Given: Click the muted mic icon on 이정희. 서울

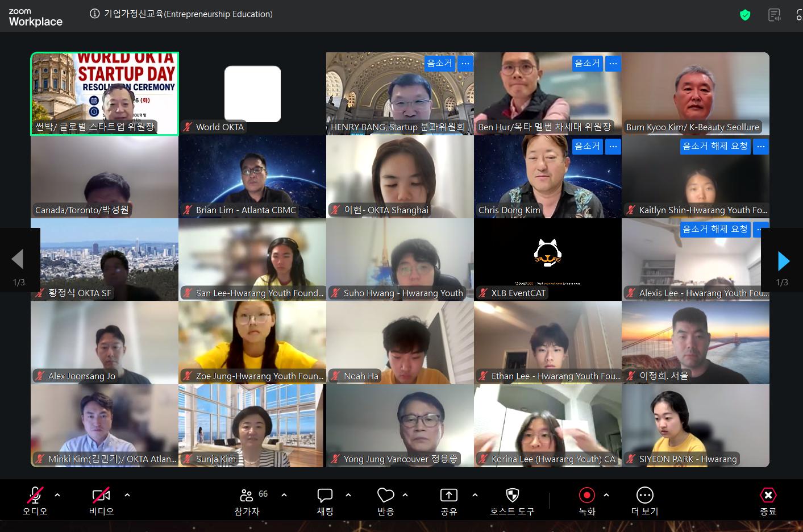Looking at the screenshot, I should (631, 376).
